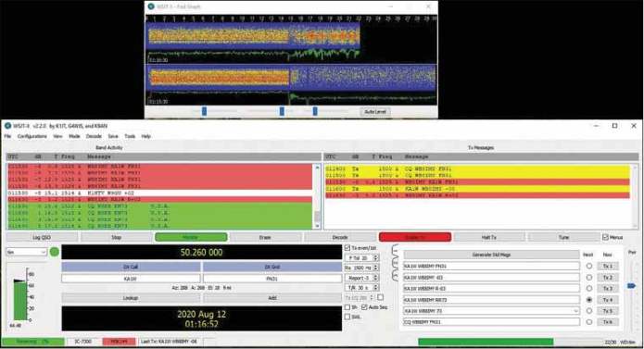
Task: Click the red Enable Tx button
Action: (415, 237)
